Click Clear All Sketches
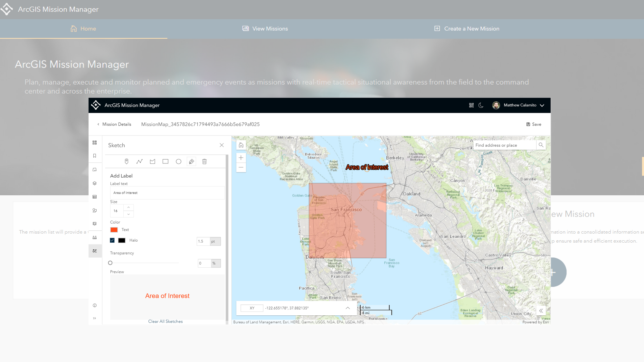Image resolution: width=644 pixels, height=362 pixels. pyautogui.click(x=165, y=321)
